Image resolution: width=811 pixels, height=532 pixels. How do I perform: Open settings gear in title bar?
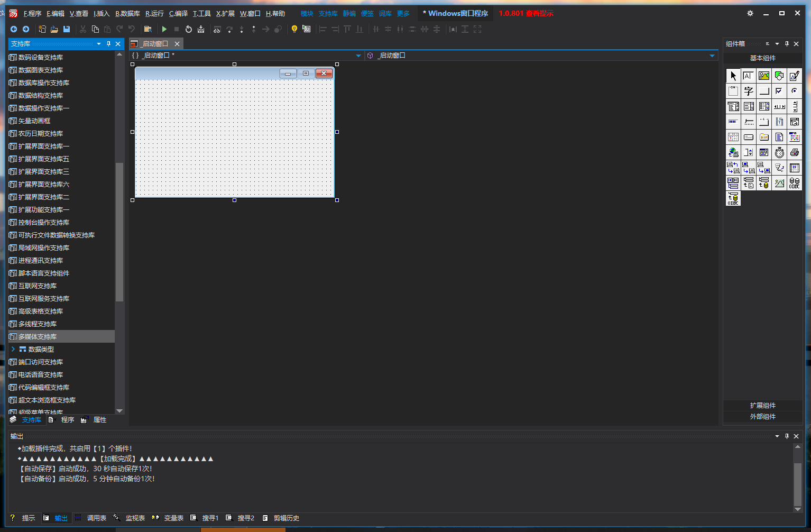click(750, 13)
